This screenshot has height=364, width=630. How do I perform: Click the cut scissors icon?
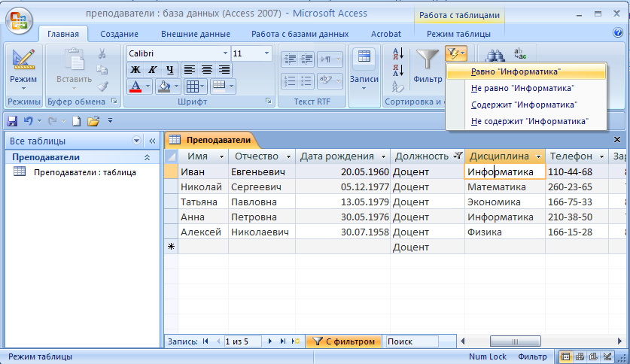[x=102, y=53]
